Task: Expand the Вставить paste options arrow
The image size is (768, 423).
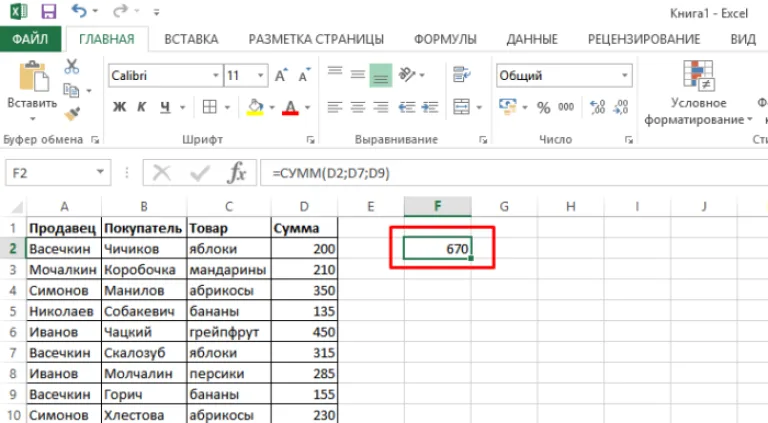Action: coord(32,118)
